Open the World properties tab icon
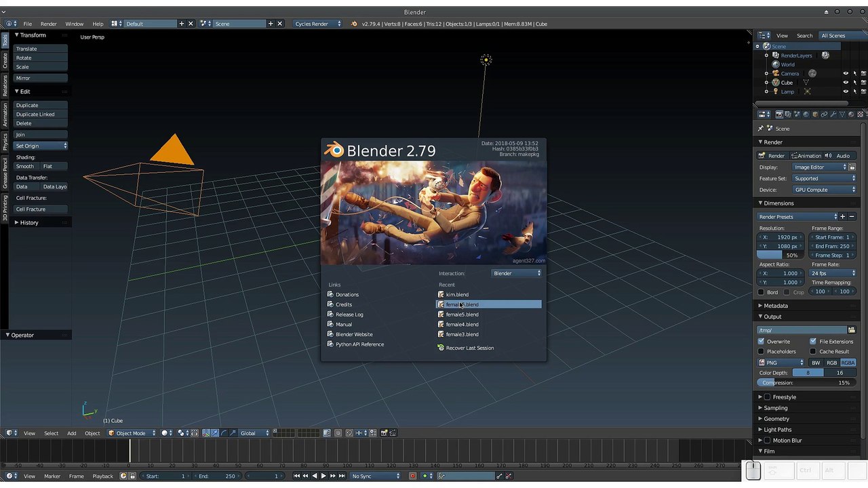This screenshot has height=488, width=868. 806,114
